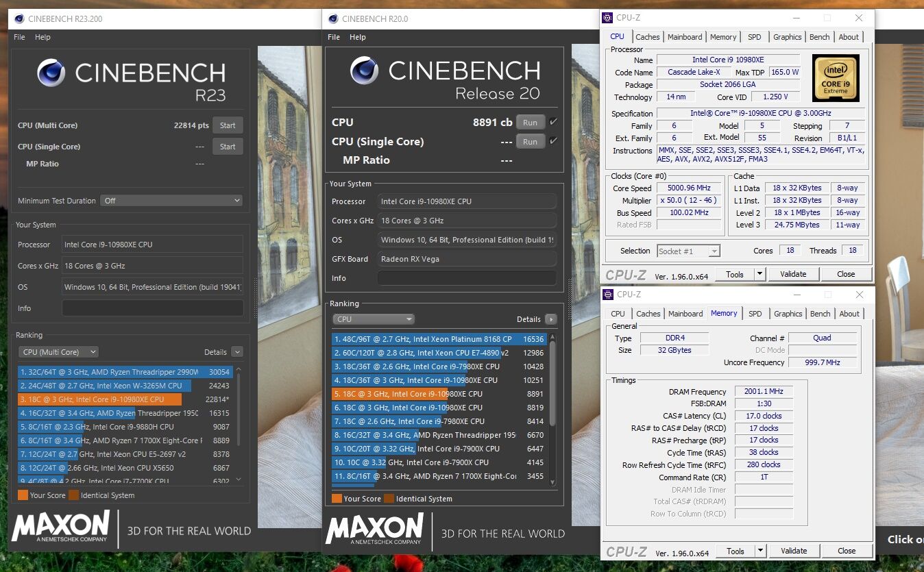Click the GFX Board field in R20

click(467, 259)
